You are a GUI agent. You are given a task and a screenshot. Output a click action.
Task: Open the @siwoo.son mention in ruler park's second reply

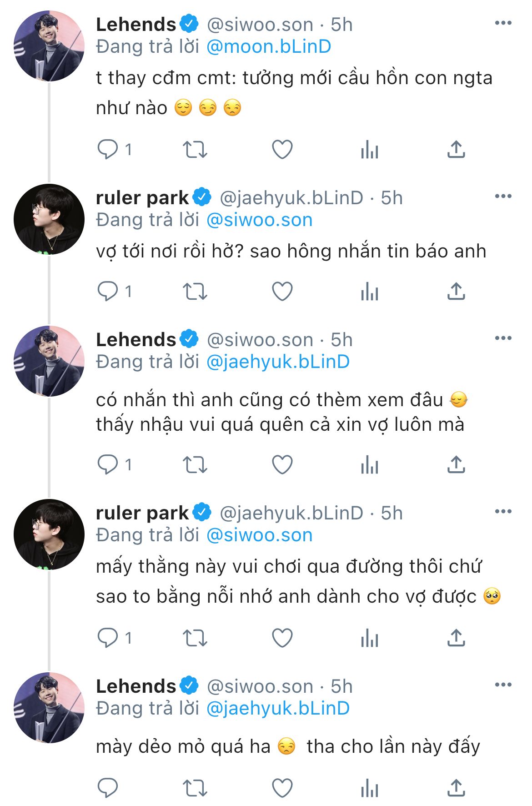260,535
